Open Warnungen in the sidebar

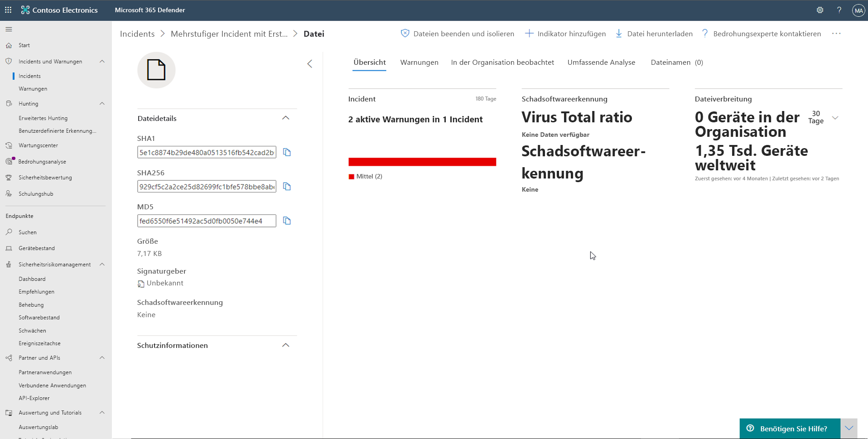pos(33,89)
